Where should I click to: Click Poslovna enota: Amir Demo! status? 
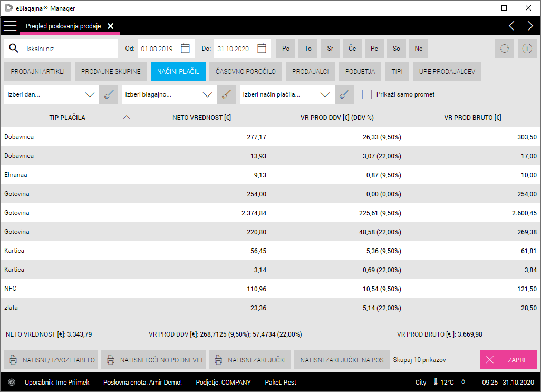[x=142, y=383]
